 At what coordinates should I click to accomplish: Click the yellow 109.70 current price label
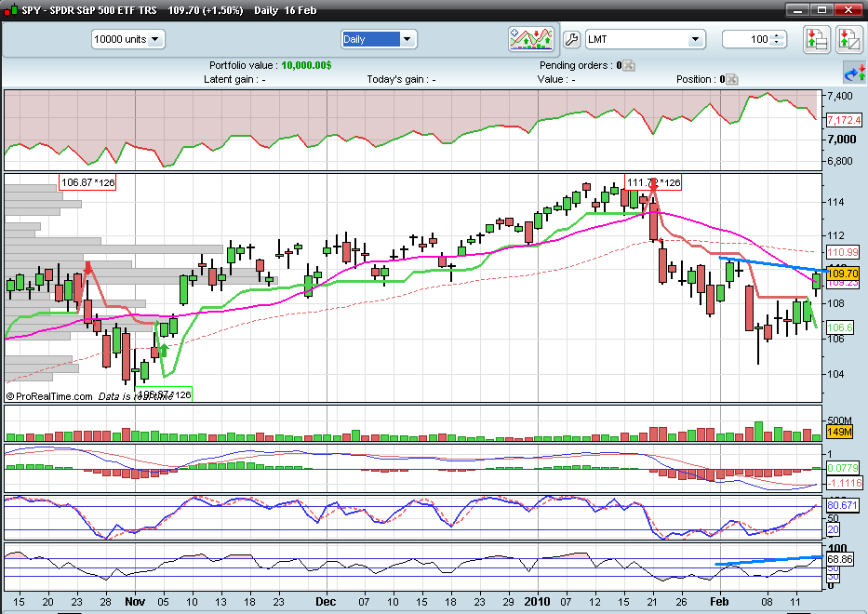pyautogui.click(x=843, y=274)
